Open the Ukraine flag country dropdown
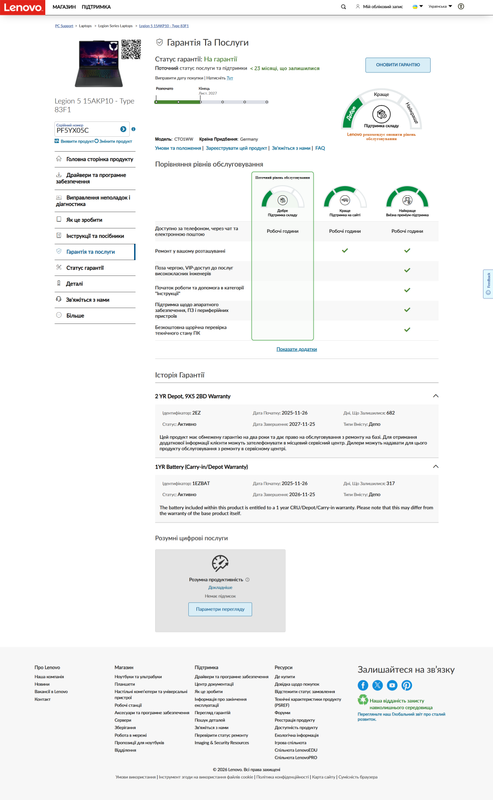 417,7
